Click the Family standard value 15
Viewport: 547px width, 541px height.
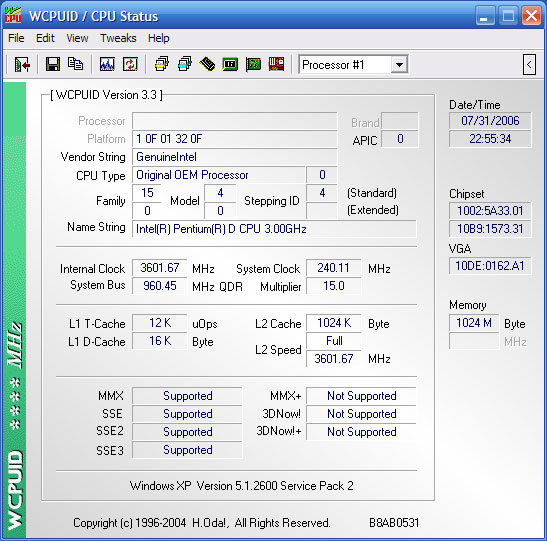(x=147, y=193)
